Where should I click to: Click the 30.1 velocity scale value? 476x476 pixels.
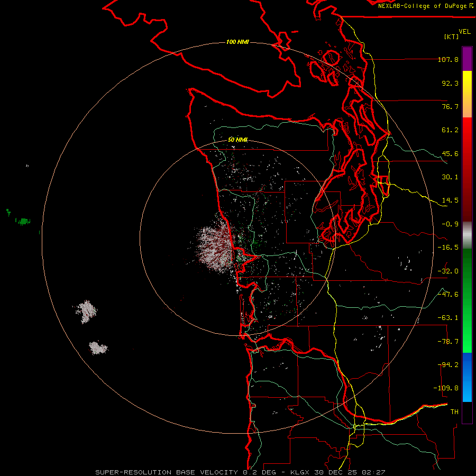(x=450, y=177)
